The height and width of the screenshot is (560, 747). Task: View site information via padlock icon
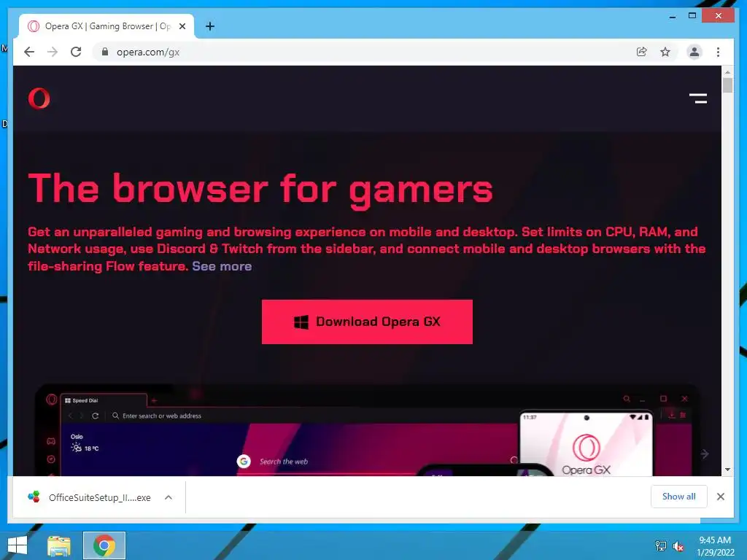pyautogui.click(x=105, y=52)
